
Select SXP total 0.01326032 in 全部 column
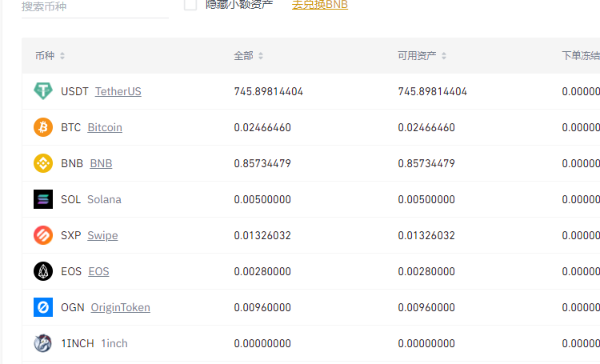[x=262, y=235]
